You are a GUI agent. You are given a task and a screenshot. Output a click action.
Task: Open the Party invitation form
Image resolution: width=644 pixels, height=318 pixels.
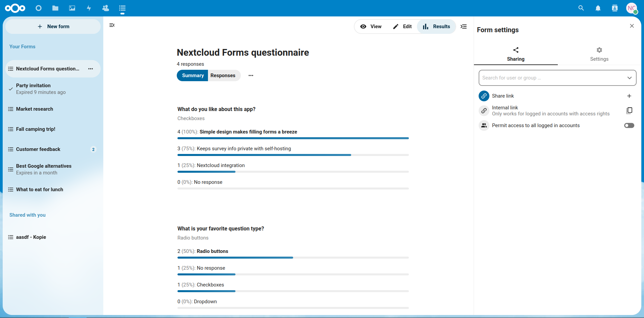click(53, 89)
